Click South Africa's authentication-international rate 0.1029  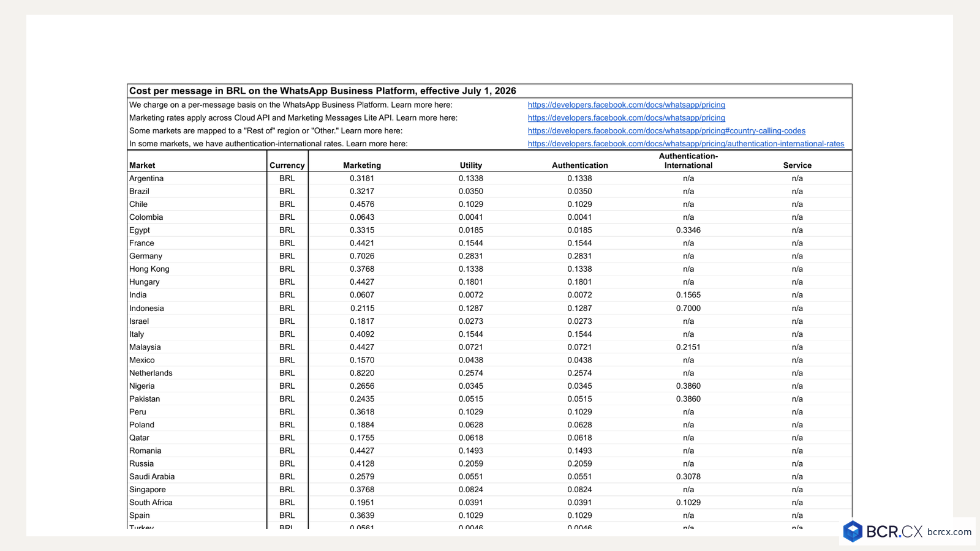point(688,502)
